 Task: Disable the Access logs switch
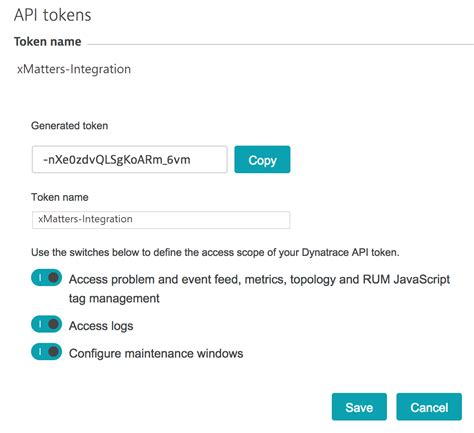pos(46,324)
